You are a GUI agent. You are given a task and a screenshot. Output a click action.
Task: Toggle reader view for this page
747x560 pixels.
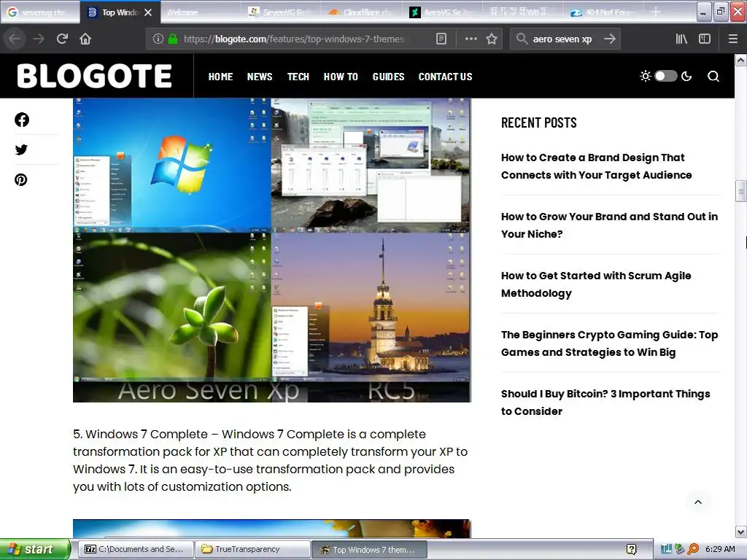click(441, 39)
